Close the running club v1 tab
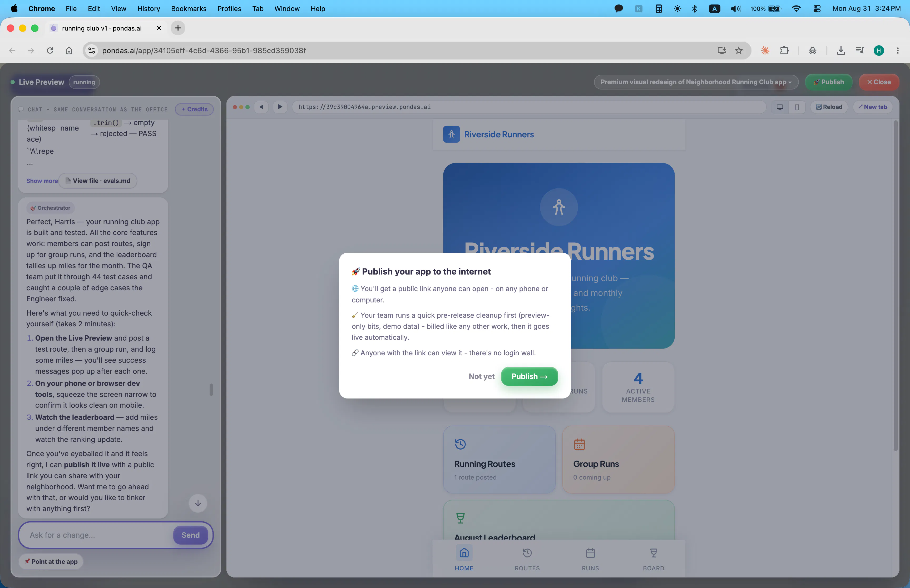910x588 pixels. click(x=159, y=28)
